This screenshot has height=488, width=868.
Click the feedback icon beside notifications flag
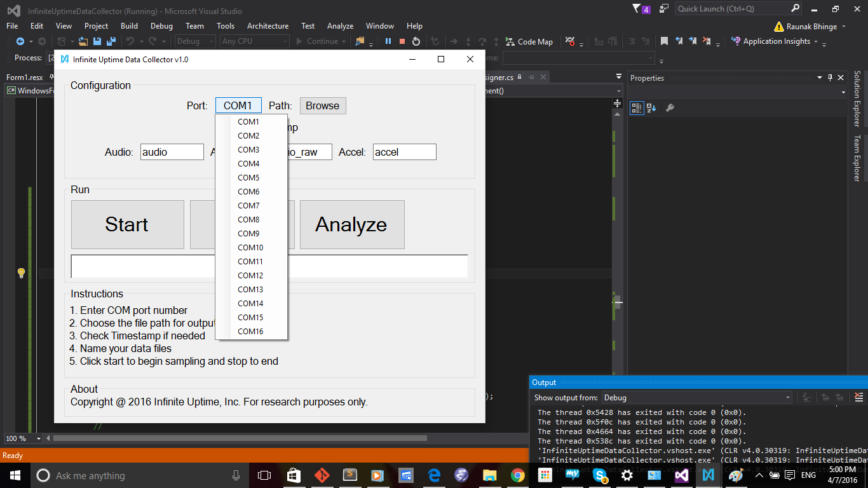(664, 9)
